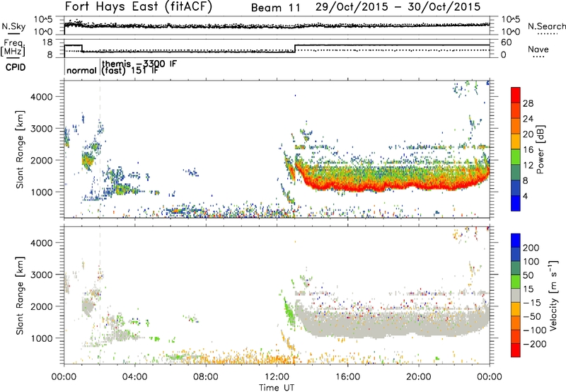
Task: Click the '20:00' time axis tick
Action: [418, 377]
